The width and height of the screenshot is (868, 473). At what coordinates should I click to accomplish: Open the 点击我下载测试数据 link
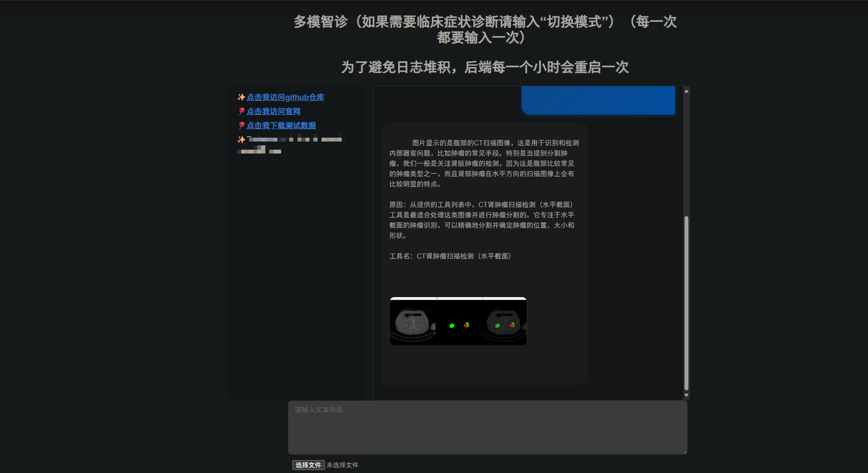coord(281,125)
